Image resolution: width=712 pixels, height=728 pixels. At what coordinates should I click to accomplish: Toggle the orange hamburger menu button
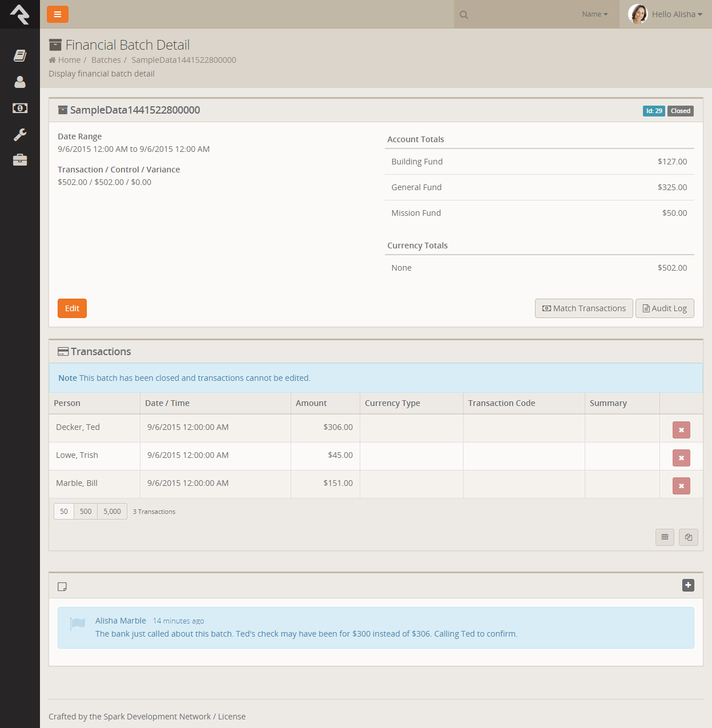58,14
